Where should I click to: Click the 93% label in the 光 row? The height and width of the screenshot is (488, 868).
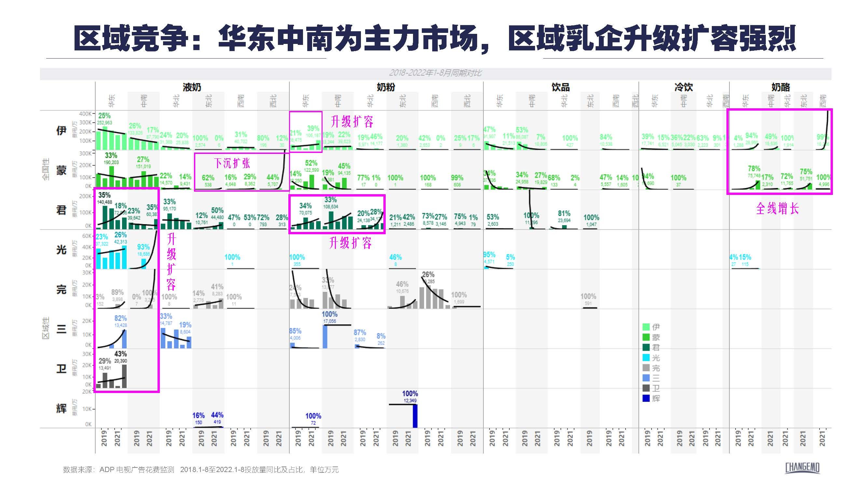tap(144, 247)
